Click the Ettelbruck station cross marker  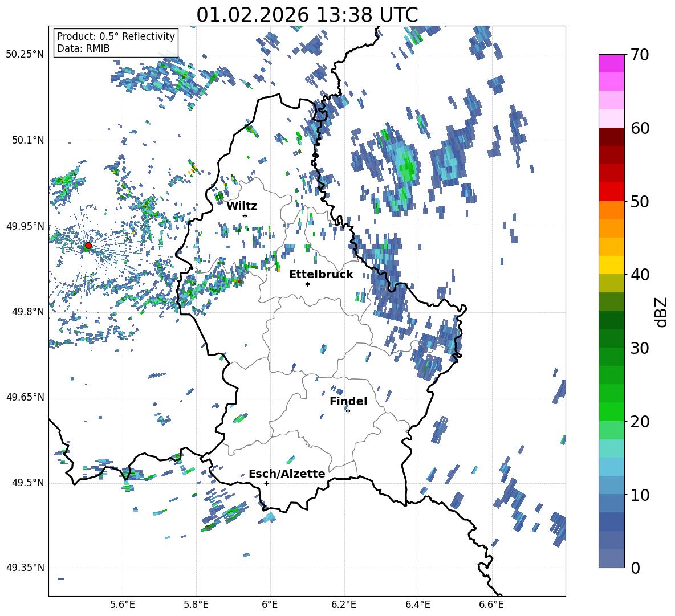tap(307, 284)
